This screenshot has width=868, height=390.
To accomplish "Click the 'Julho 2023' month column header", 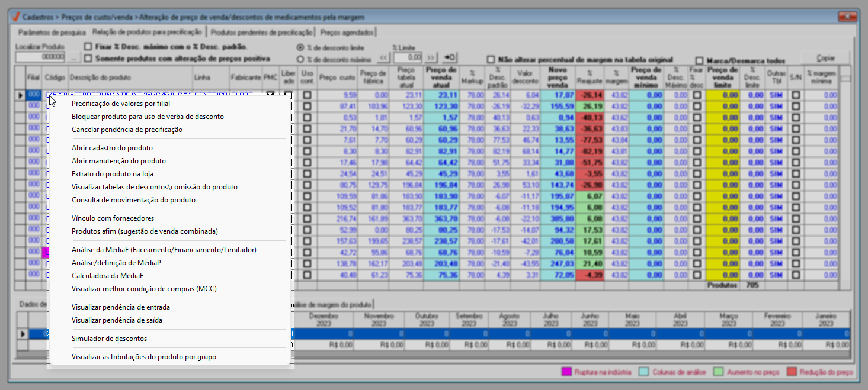I will click(552, 320).
